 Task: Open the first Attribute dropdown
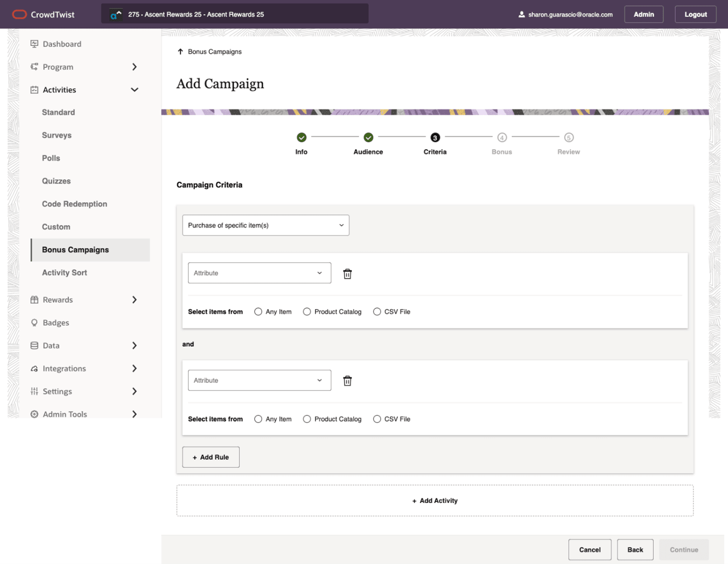pos(259,273)
